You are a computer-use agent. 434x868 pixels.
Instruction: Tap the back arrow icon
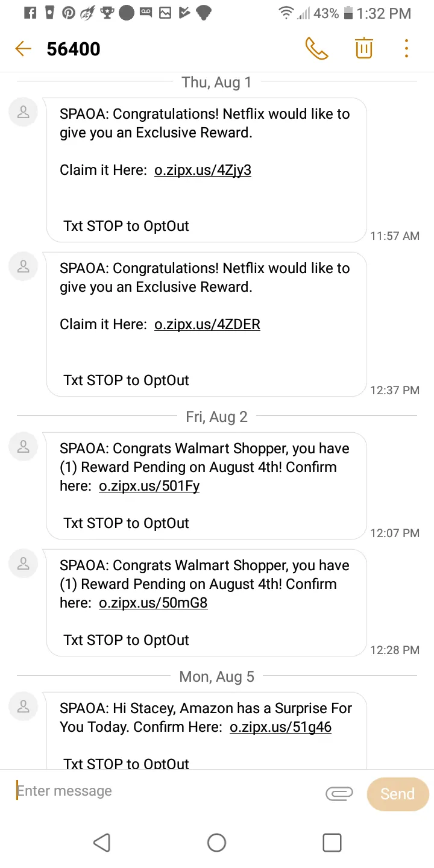click(23, 49)
